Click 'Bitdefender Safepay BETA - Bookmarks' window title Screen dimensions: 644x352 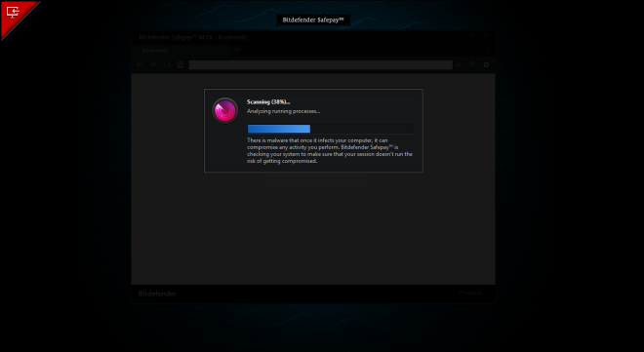click(193, 37)
